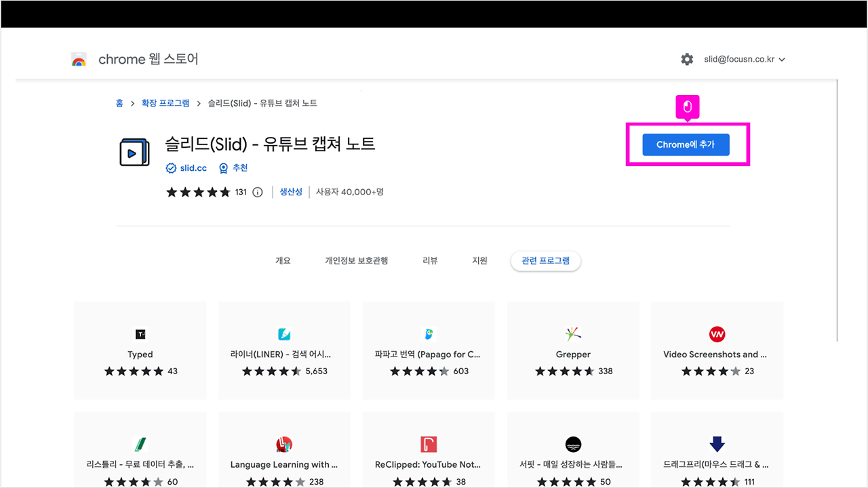
Task: Open the slid.cc website link
Action: click(192, 167)
